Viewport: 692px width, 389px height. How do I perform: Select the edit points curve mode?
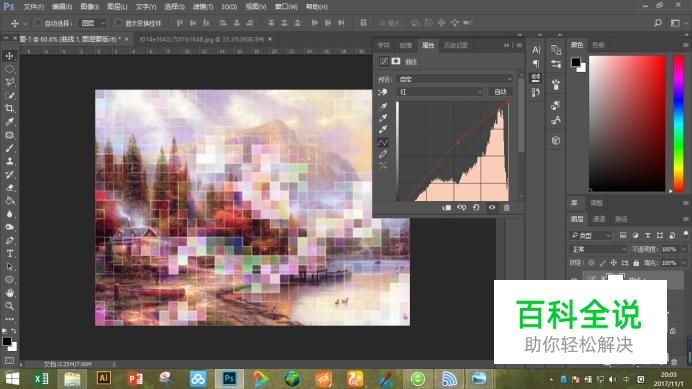[x=383, y=142]
